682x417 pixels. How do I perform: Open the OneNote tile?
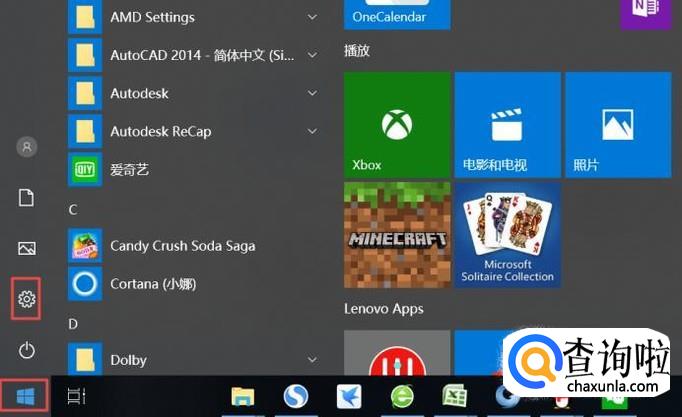point(646,13)
